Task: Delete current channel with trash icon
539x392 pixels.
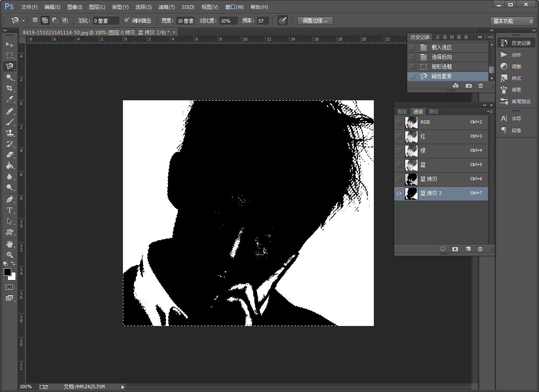Action: coord(480,249)
